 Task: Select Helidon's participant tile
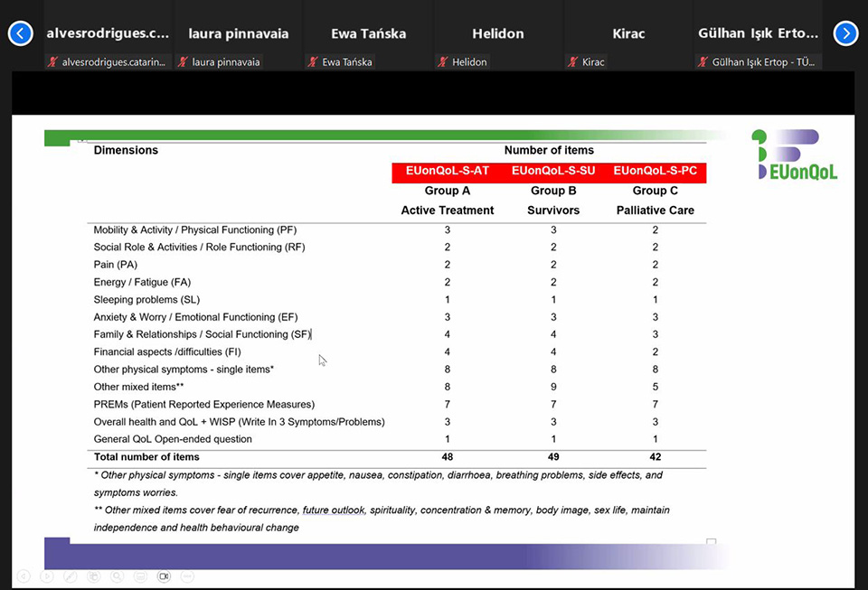click(498, 33)
